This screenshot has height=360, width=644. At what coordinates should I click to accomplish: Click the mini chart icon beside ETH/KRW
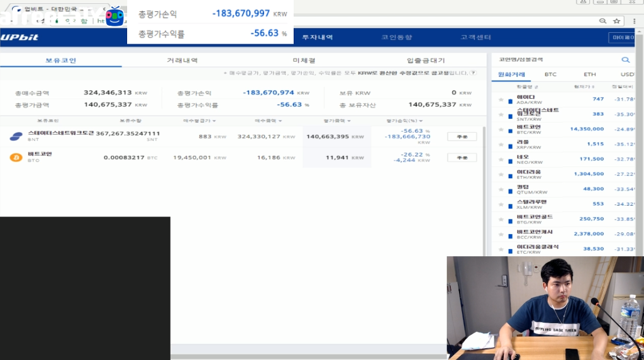(x=511, y=176)
